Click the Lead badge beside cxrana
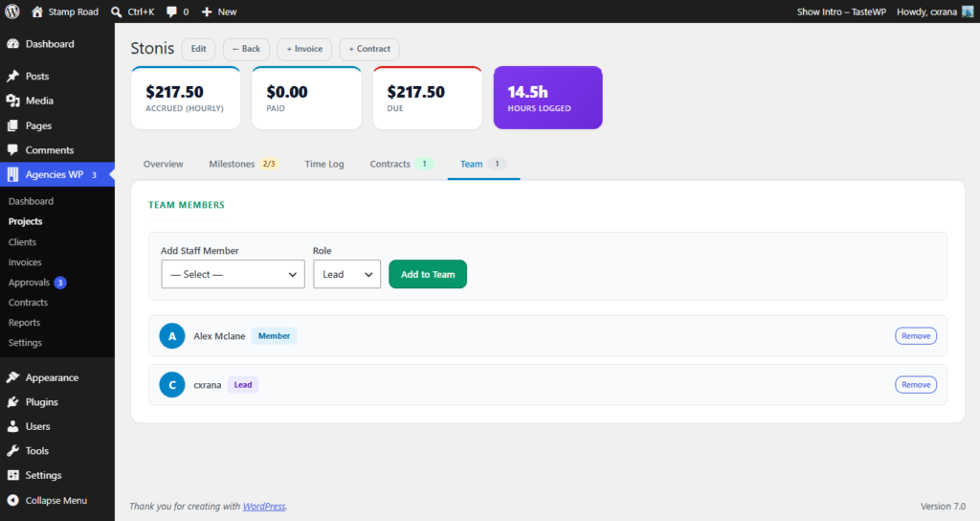The image size is (980, 521). click(x=243, y=385)
